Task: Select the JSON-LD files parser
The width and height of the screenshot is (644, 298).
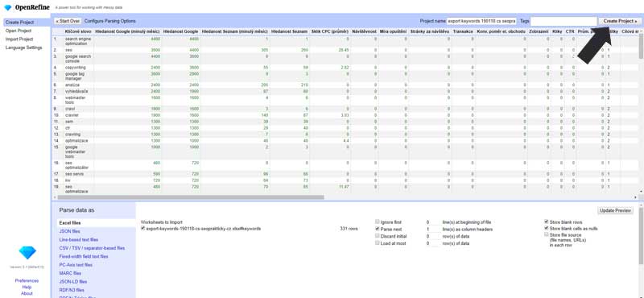Action: pos(73,282)
